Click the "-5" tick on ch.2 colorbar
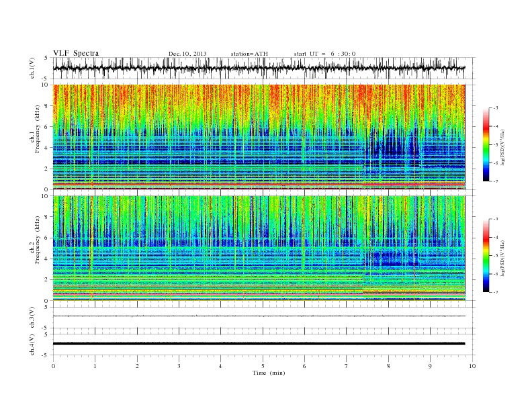 pos(495,255)
